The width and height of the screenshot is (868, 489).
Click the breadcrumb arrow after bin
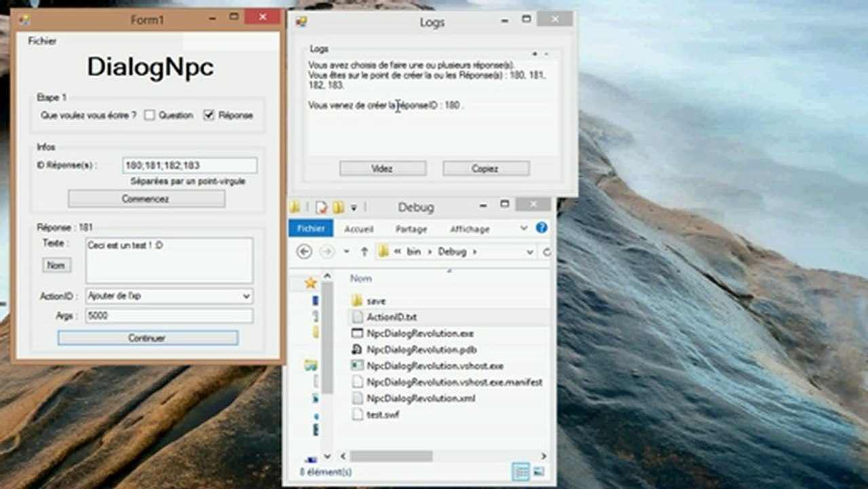(430, 252)
